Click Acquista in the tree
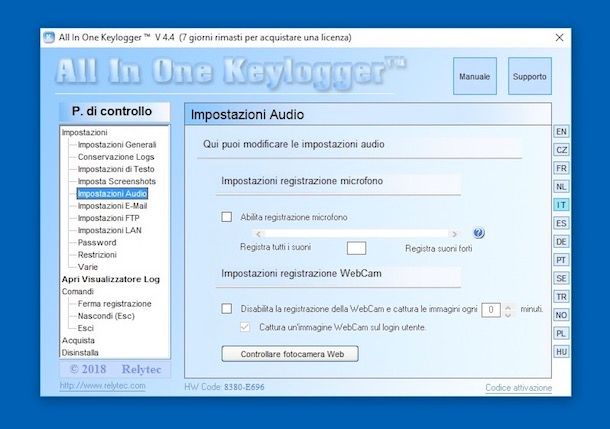 tap(78, 340)
